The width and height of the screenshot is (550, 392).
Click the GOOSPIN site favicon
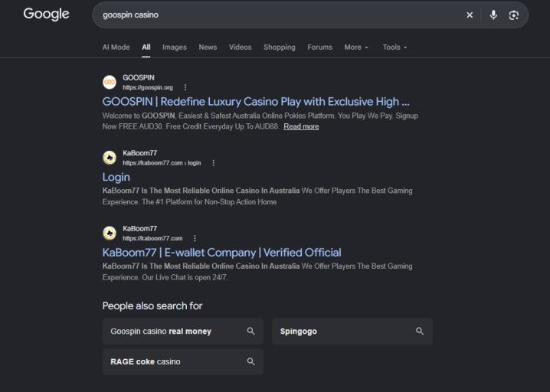click(x=110, y=83)
